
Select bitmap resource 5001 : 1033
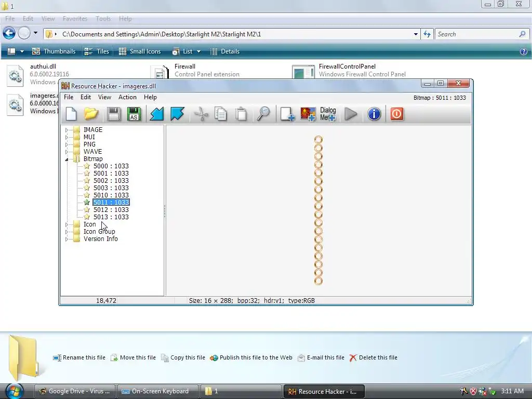click(111, 174)
